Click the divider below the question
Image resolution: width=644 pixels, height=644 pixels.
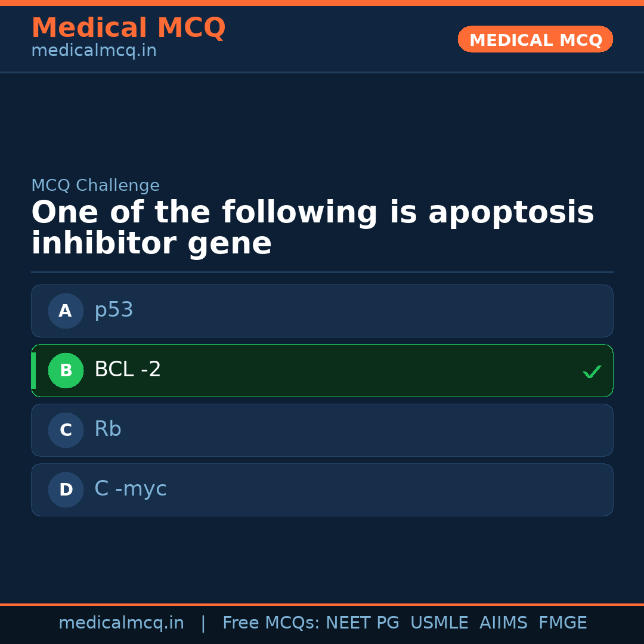[322, 272]
